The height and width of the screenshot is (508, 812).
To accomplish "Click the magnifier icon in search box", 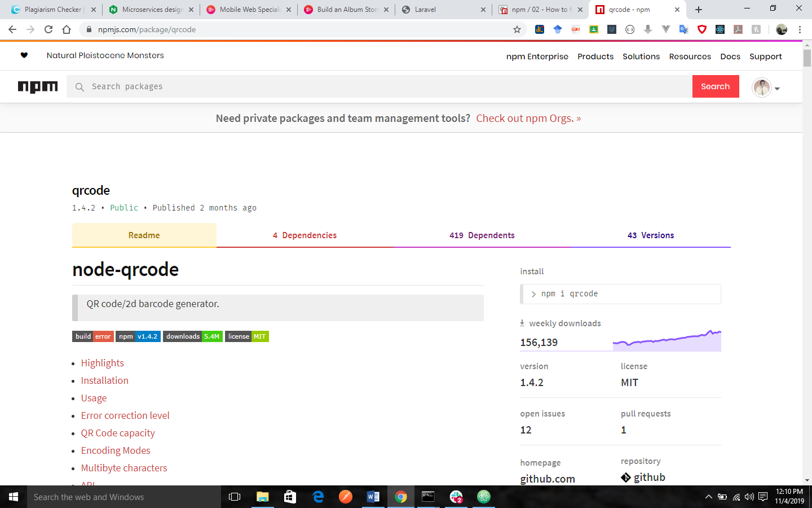I will (x=80, y=87).
